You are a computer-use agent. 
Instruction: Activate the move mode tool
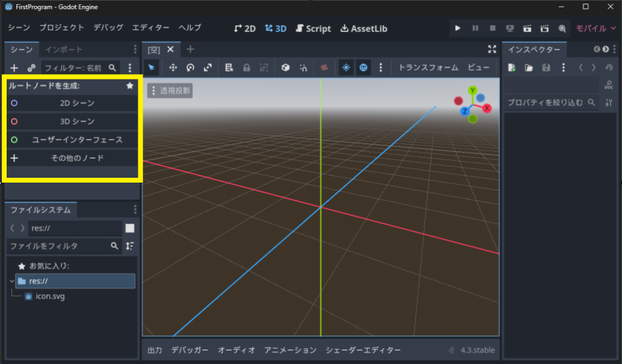point(173,67)
